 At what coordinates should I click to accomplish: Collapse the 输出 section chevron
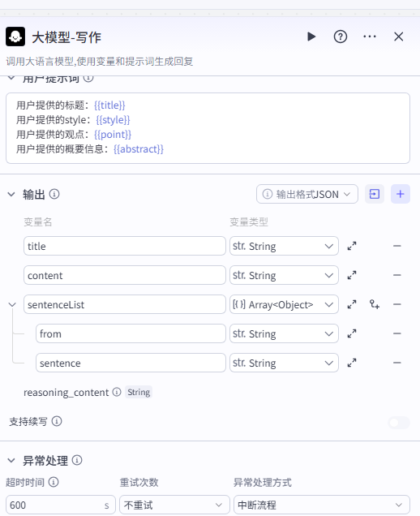(11, 195)
